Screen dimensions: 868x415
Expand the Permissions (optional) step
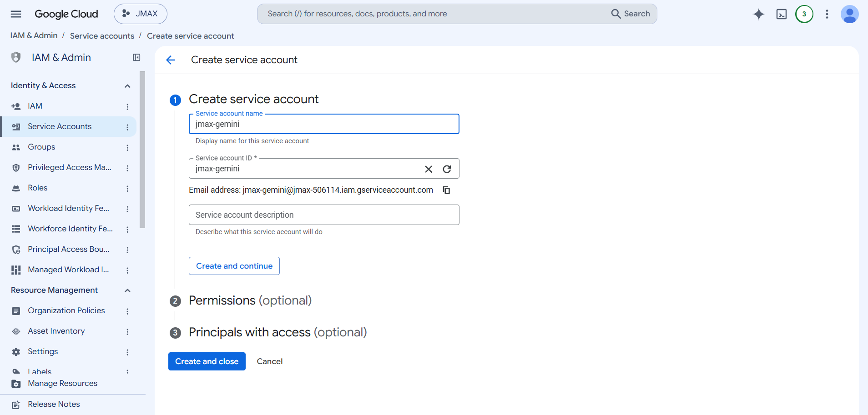pyautogui.click(x=250, y=300)
